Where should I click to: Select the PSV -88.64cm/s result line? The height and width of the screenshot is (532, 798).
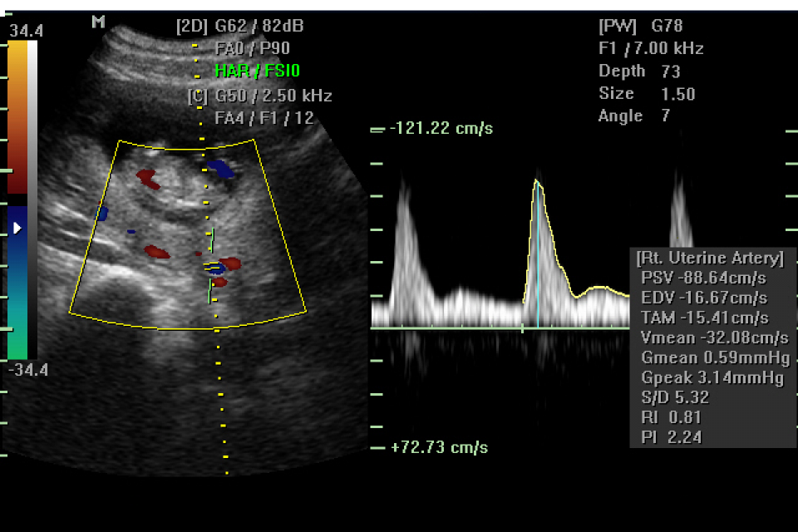pos(703,278)
